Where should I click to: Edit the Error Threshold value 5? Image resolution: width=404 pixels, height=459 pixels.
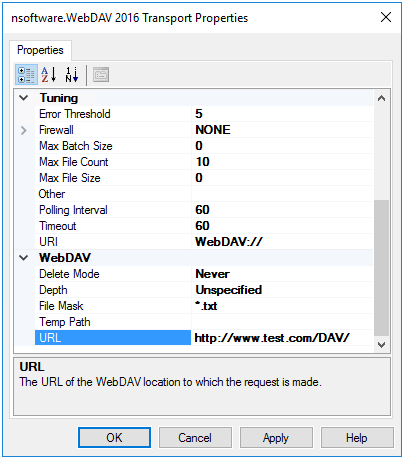(x=282, y=114)
